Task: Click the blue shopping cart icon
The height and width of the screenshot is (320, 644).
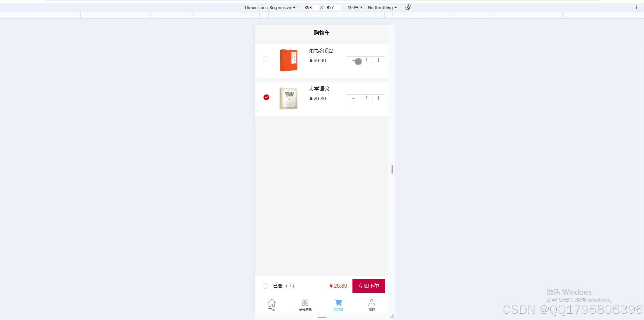Action: (x=338, y=302)
